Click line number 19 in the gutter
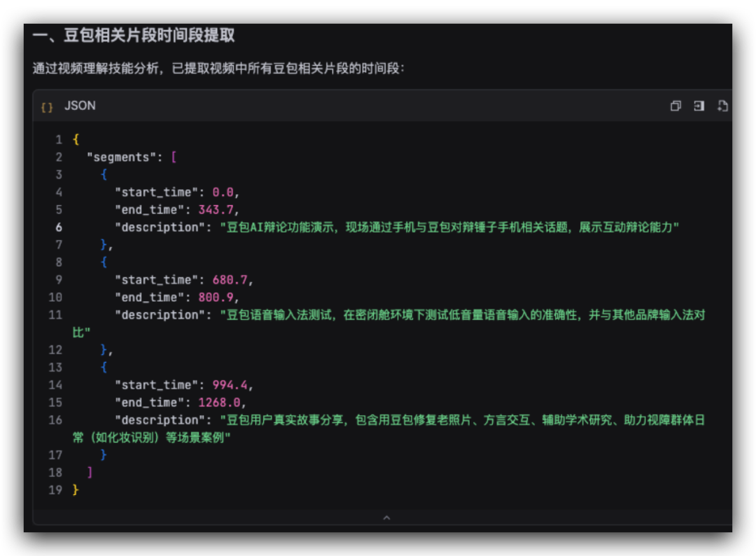Screen dimensions: 756x556 56,489
